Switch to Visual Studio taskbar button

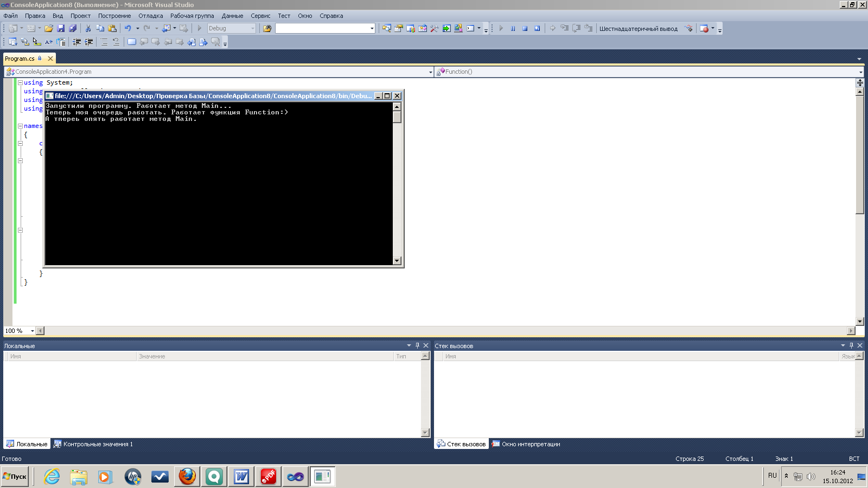pyautogui.click(x=296, y=477)
